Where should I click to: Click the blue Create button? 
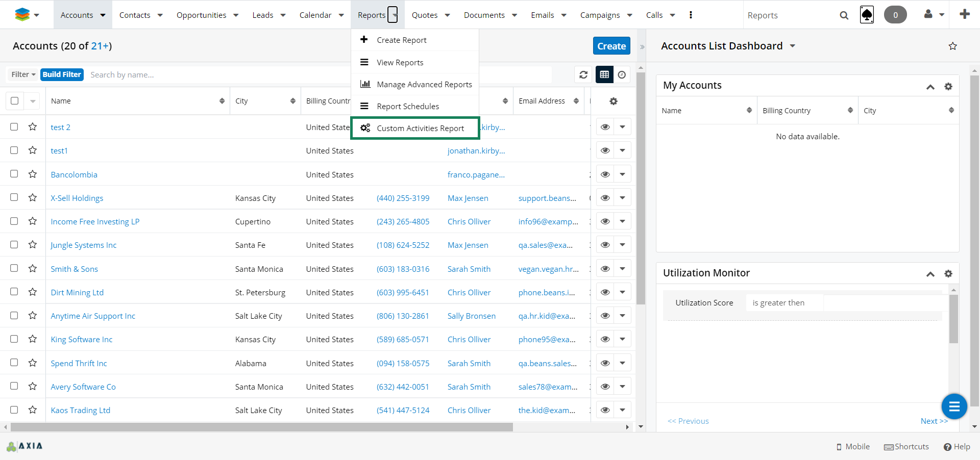click(x=611, y=46)
